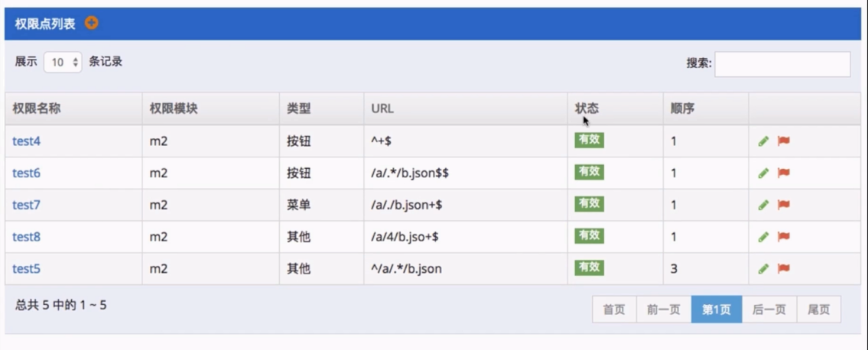Click the 有效 status badge for test7
The width and height of the screenshot is (868, 350).
tap(589, 205)
